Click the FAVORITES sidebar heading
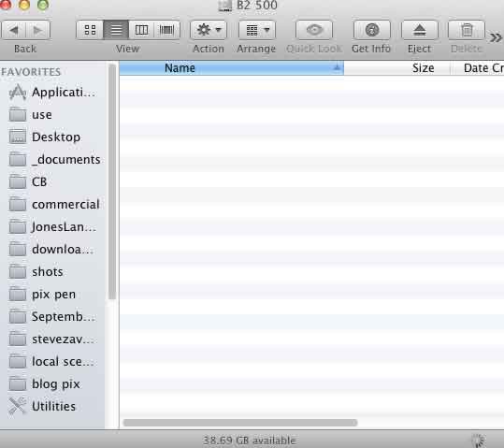Image resolution: width=504 pixels, height=448 pixels. (31, 72)
